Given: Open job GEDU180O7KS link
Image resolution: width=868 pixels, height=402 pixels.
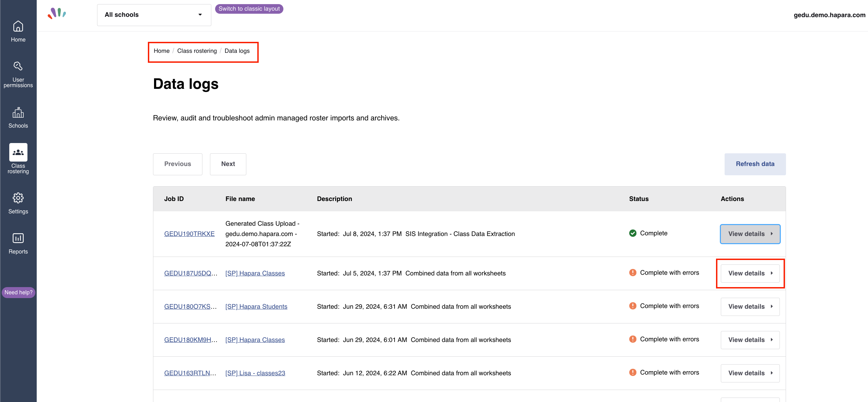Looking at the screenshot, I should coord(190,307).
